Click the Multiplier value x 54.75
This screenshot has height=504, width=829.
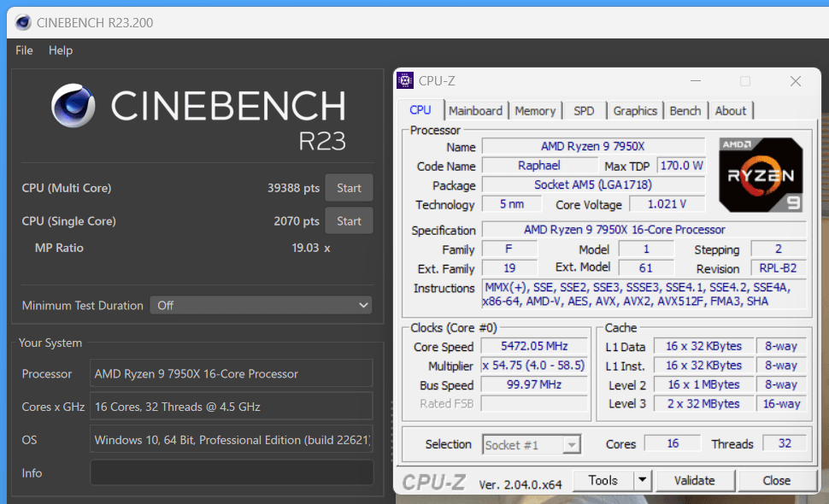click(x=534, y=365)
